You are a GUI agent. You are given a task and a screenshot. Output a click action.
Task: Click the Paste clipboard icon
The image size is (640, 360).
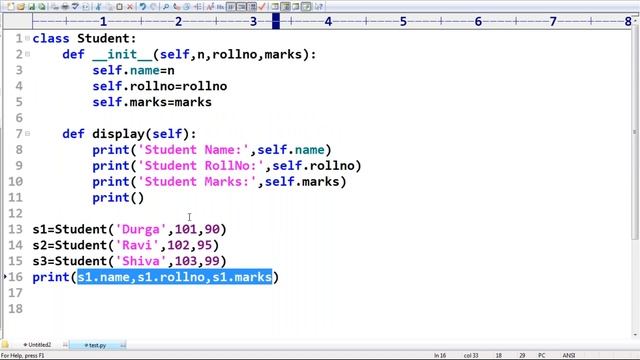[119, 7]
